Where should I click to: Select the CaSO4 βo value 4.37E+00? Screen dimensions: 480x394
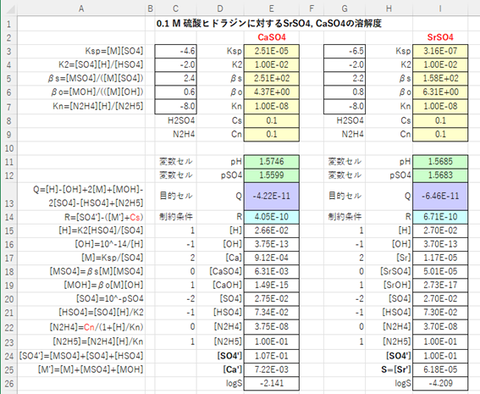[x=271, y=92]
